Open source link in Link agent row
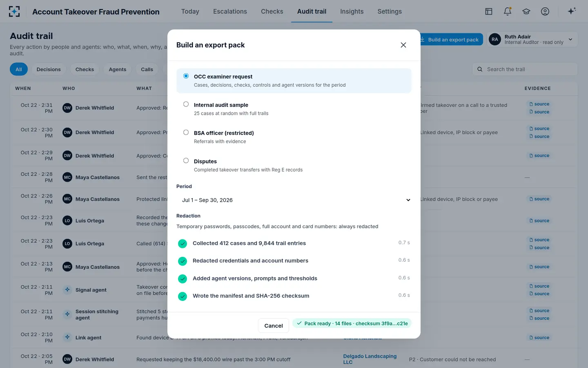Viewport: 588px width, 368px height. [x=539, y=337]
